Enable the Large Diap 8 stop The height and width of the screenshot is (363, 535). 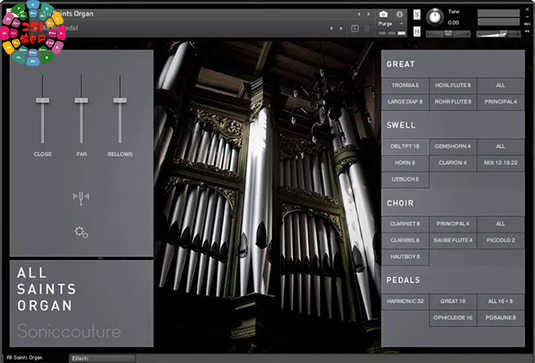405,102
